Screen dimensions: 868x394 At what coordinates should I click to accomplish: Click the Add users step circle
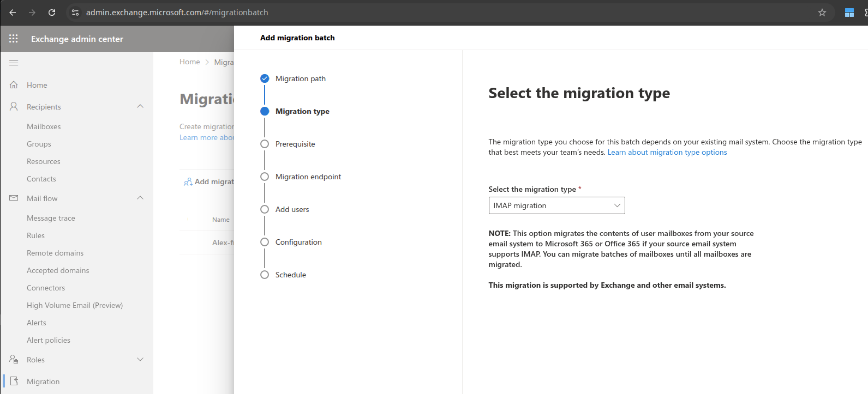[x=265, y=209]
